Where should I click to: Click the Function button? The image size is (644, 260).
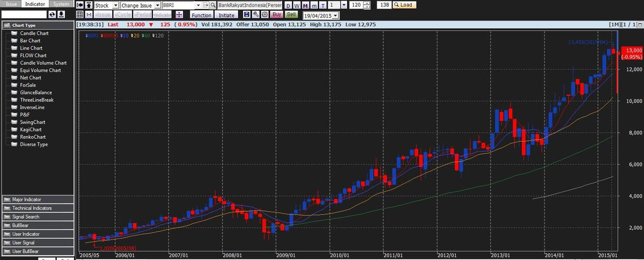202,15
